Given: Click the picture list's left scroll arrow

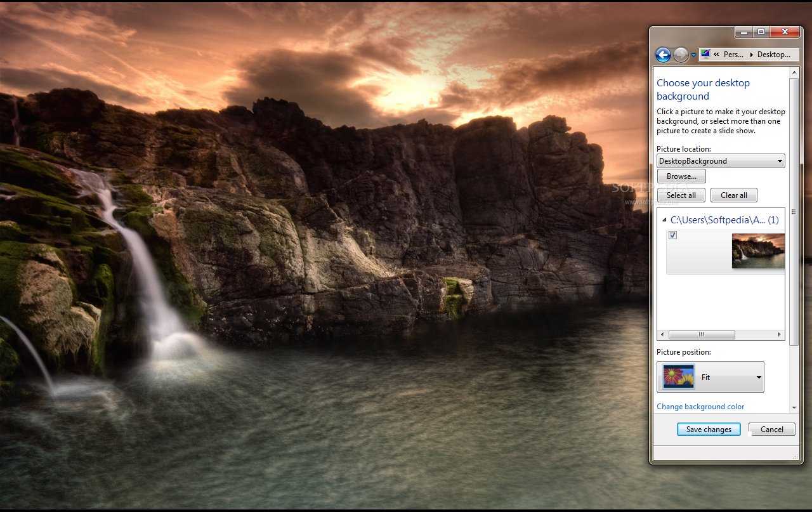Looking at the screenshot, I should [x=663, y=334].
